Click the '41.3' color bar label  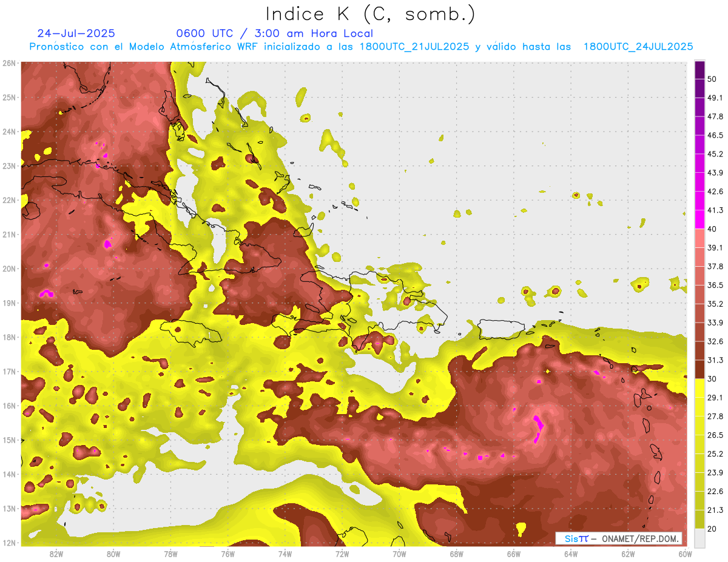coord(715,210)
